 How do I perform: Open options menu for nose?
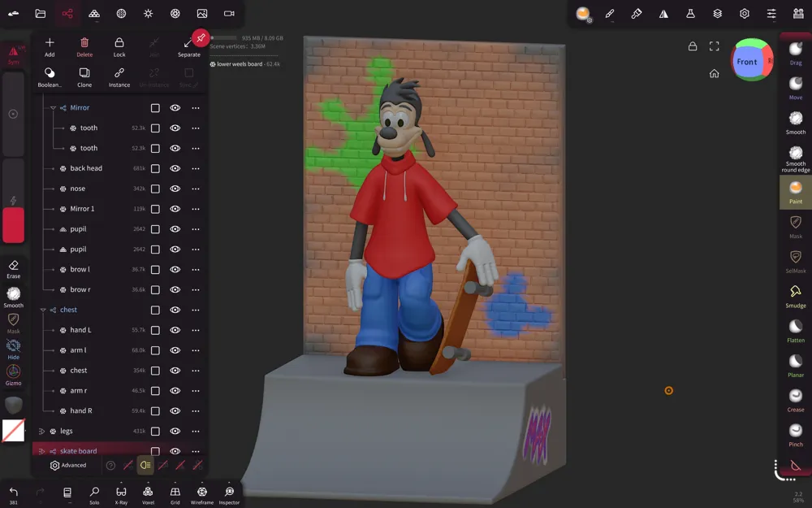[195, 189]
